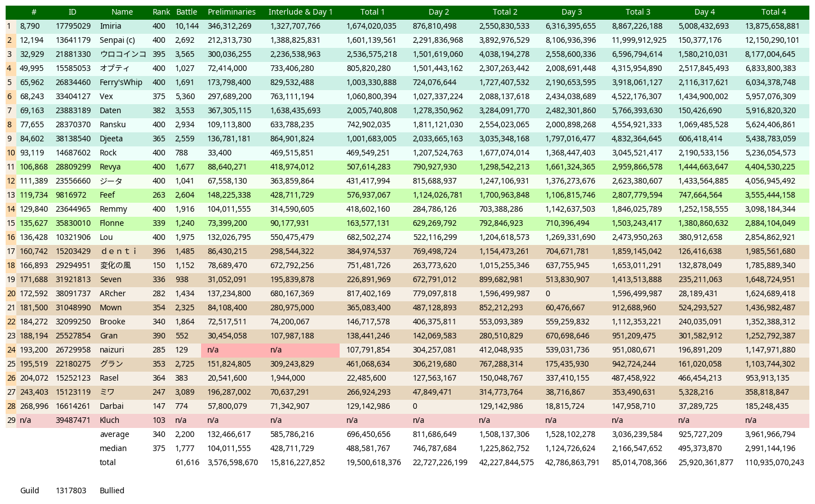Select the "Total 2" header cell
The image size is (815, 504).
click(505, 12)
